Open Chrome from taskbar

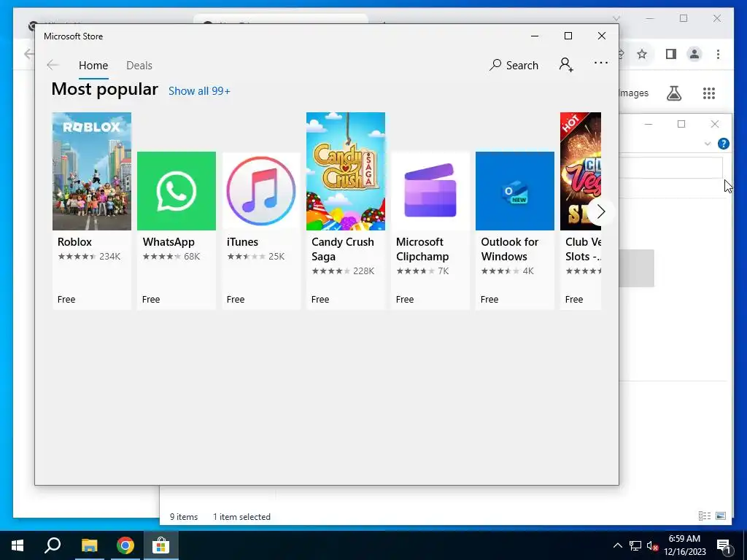coord(125,545)
